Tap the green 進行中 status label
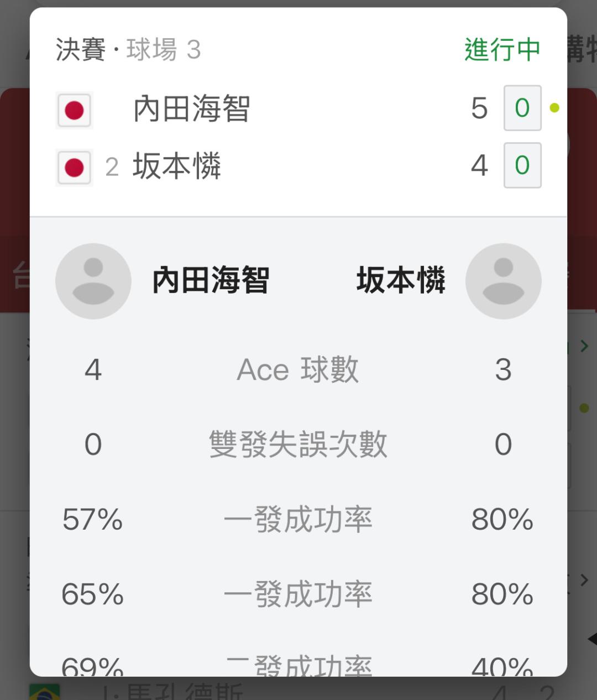 point(502,50)
